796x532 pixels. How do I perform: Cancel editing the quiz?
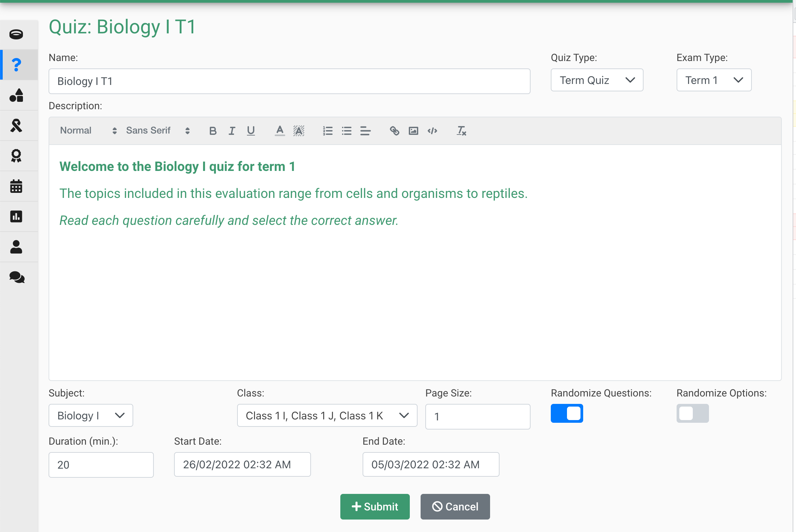[455, 506]
